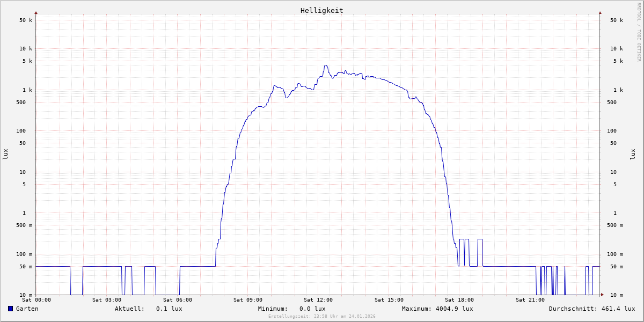644x322 pixels.
Task: Click the Aktuell 0.1 lux value
Action: pos(169,309)
